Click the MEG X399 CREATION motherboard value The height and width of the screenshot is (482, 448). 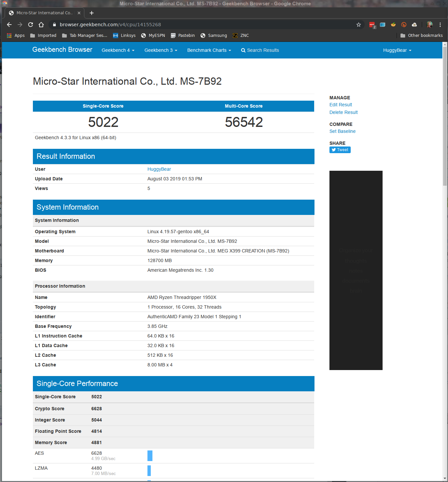coord(218,251)
